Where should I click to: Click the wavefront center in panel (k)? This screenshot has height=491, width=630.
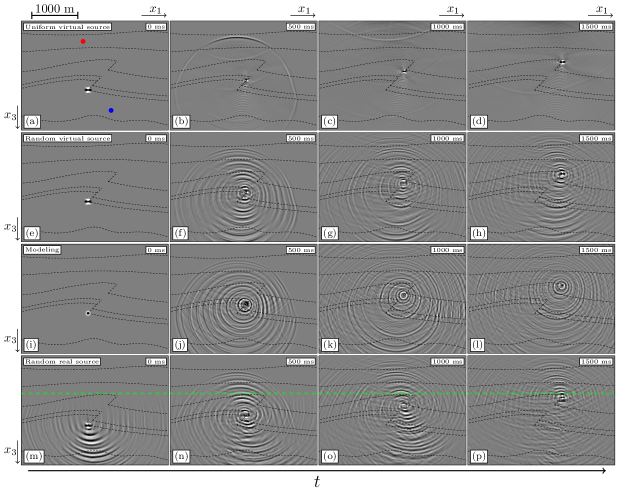click(402, 296)
